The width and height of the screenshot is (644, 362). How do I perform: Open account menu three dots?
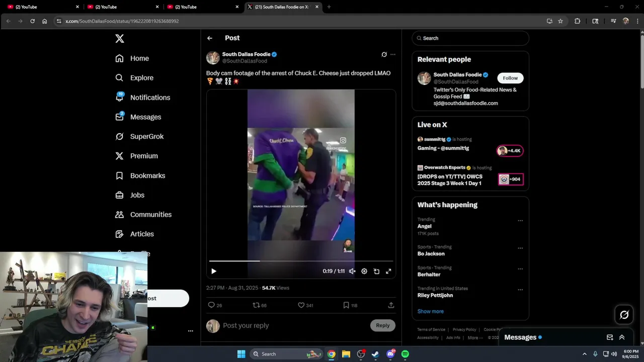point(191,331)
